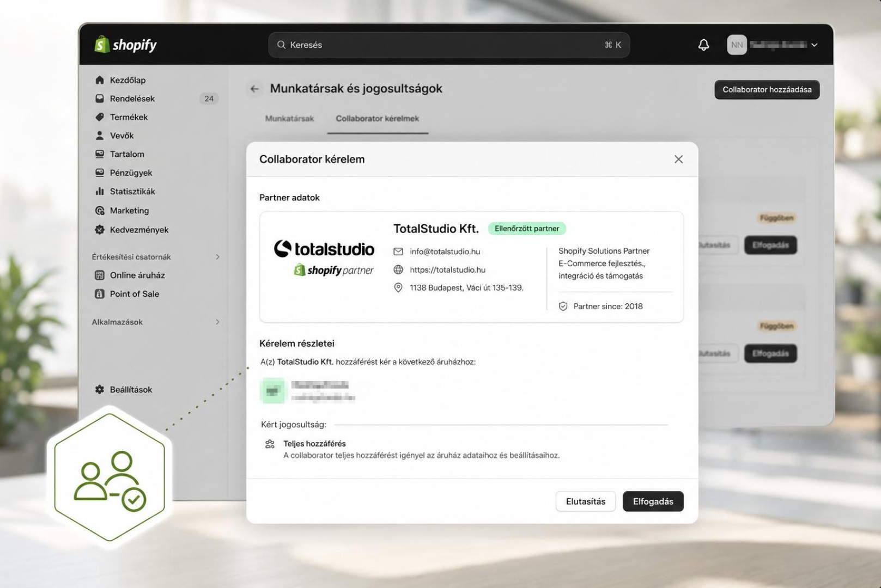The image size is (881, 588).
Task: Click the address 1138 Budapest, Váci út
Action: point(467,287)
